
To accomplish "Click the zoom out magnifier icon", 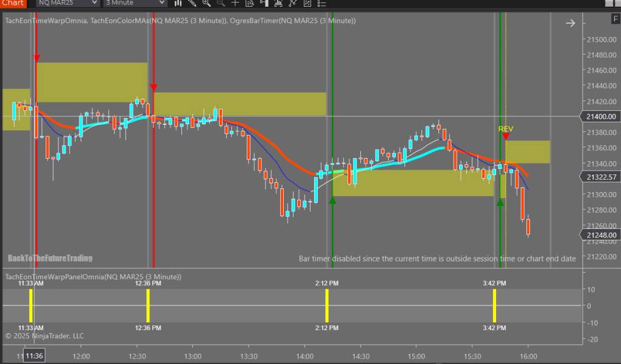I will [x=221, y=3].
